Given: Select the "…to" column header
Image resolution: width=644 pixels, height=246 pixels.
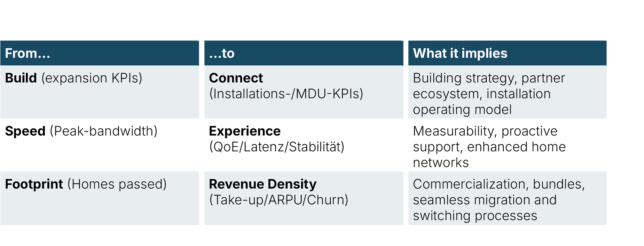Looking at the screenshot, I should pyautogui.click(x=222, y=53).
